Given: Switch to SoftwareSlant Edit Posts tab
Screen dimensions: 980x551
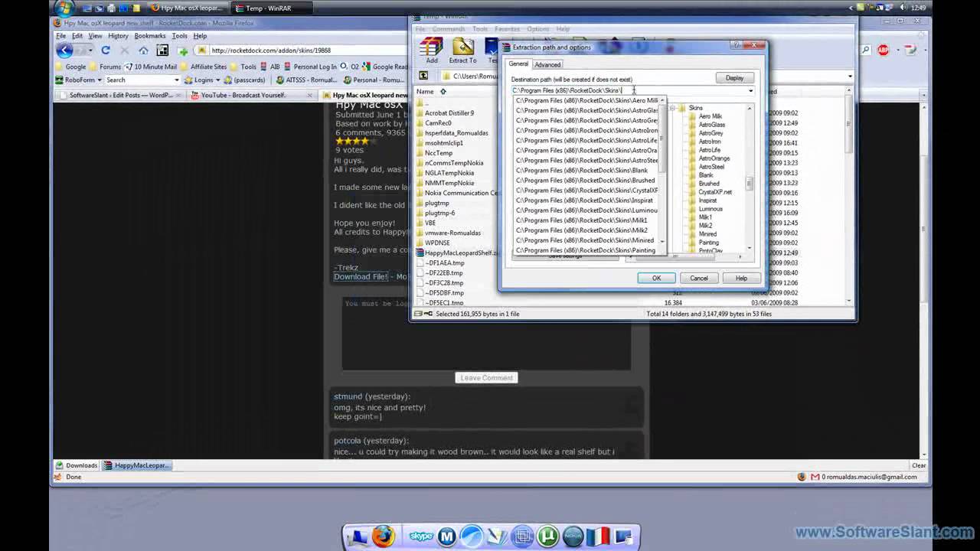Looking at the screenshot, I should (x=120, y=96).
